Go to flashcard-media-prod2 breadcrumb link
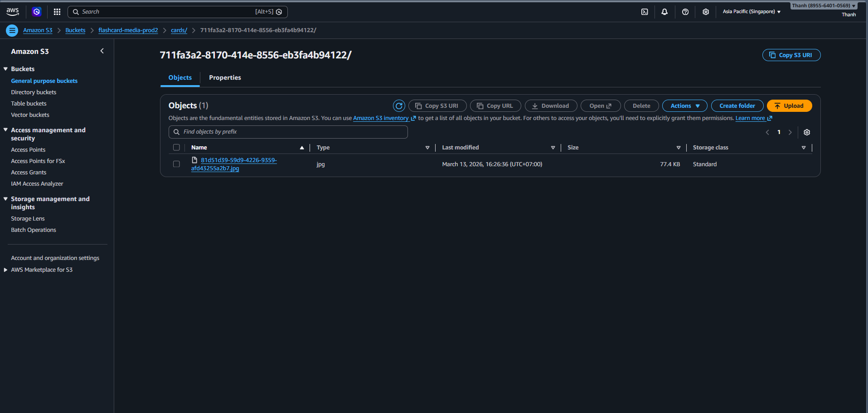Viewport: 868px width, 413px height. click(x=128, y=30)
